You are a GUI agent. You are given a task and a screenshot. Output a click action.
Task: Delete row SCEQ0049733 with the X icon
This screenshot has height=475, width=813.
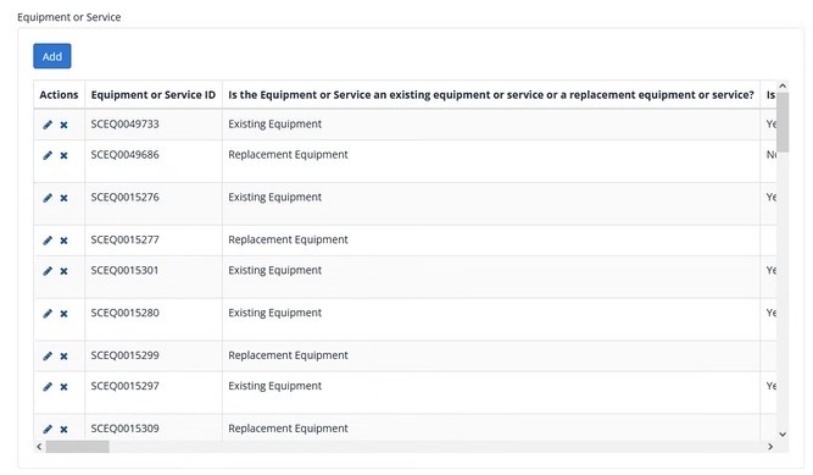coord(64,125)
